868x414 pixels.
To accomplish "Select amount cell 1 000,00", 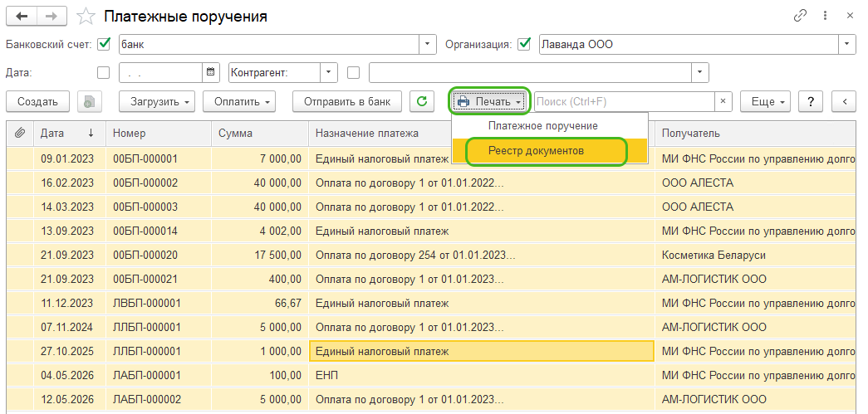I will click(x=260, y=352).
